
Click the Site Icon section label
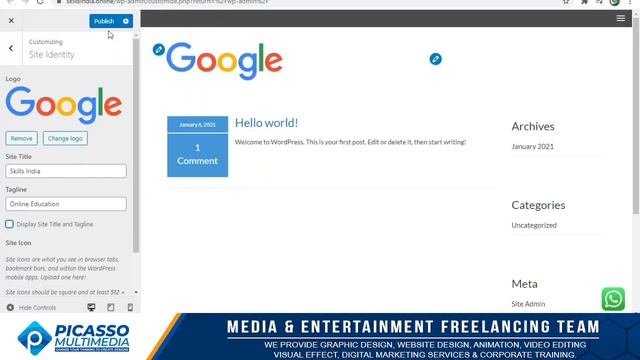(x=18, y=243)
